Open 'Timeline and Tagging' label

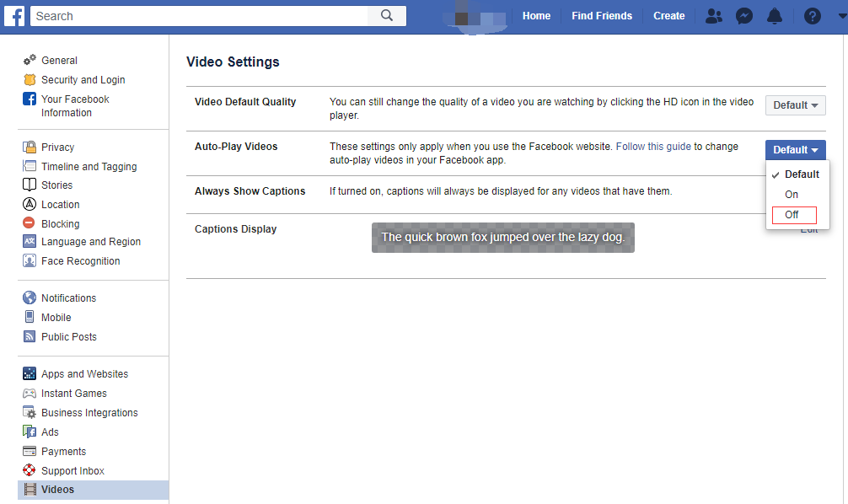pos(89,167)
